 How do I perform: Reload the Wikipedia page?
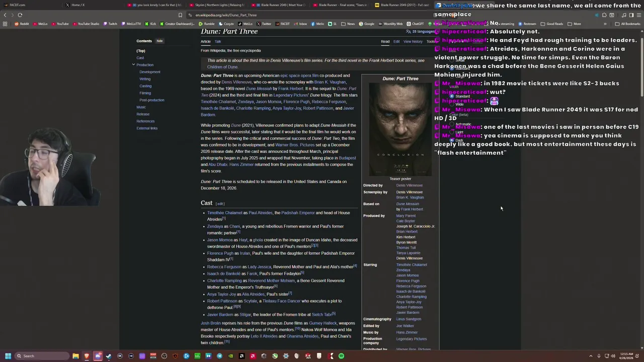coord(20,15)
